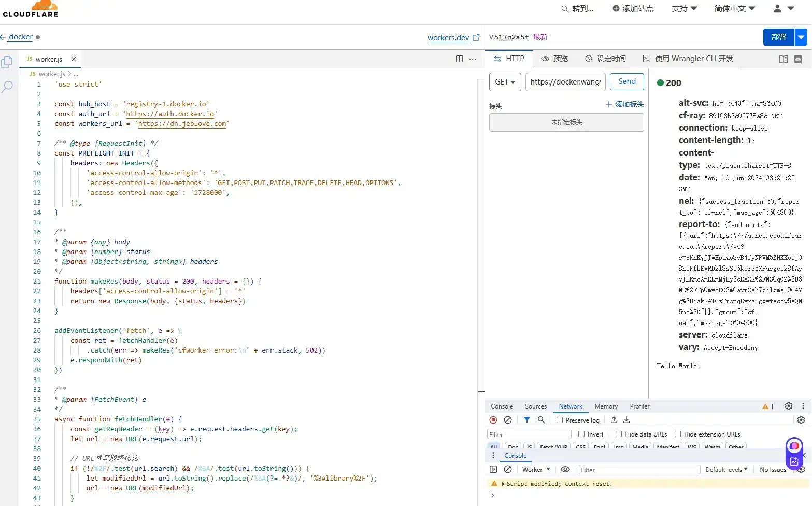Image resolution: width=812 pixels, height=506 pixels.
Task: Click the request URL input field
Action: coord(566,82)
